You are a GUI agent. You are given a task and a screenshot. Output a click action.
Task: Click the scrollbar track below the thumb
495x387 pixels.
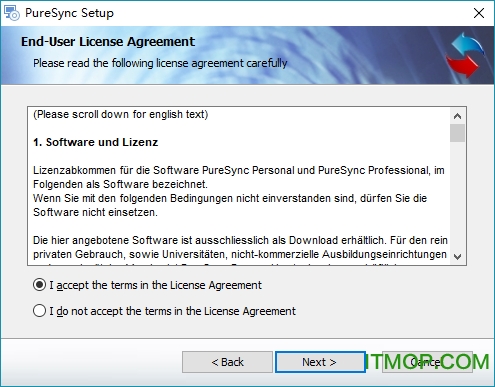pos(457,195)
